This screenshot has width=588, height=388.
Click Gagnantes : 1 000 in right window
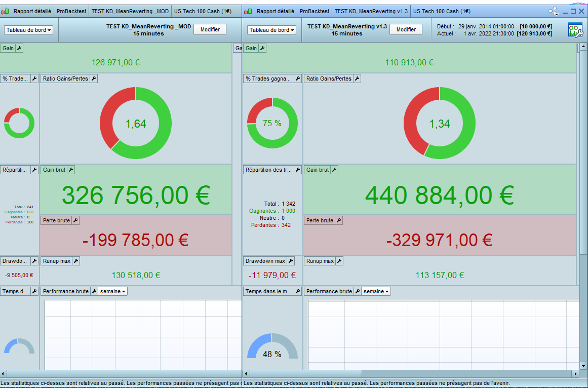tap(272, 211)
